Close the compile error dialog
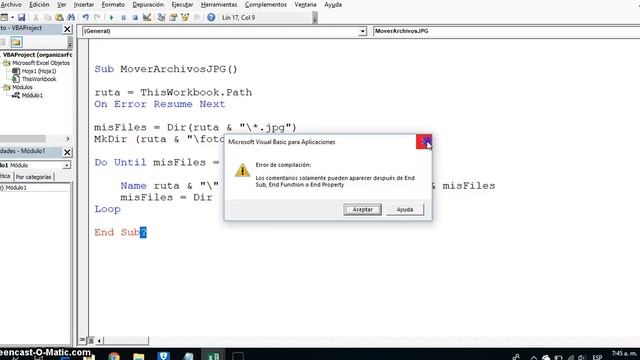Screen dimensions: 640x360 tap(424, 142)
